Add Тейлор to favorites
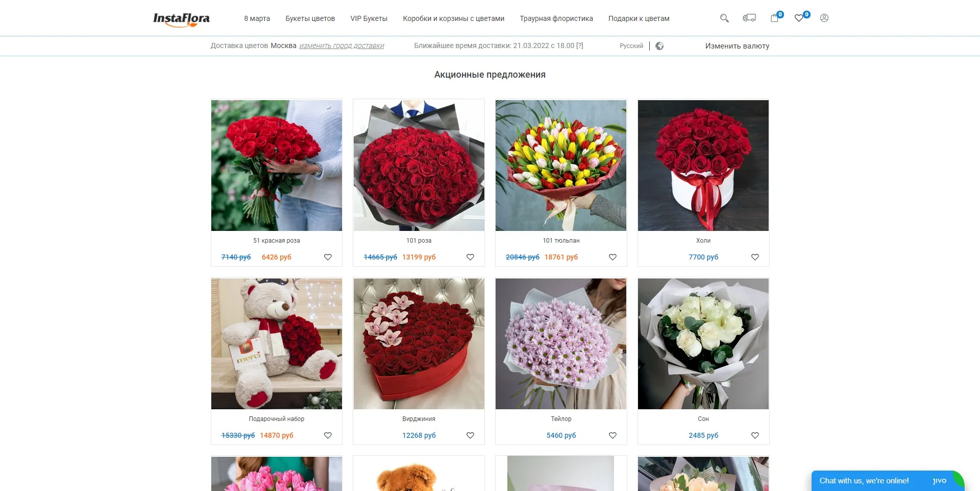Image resolution: width=980 pixels, height=491 pixels. pyautogui.click(x=613, y=435)
